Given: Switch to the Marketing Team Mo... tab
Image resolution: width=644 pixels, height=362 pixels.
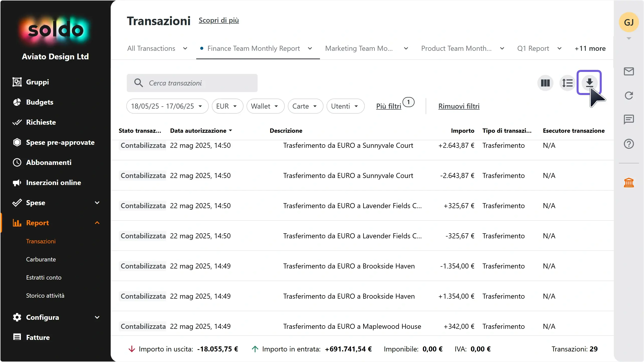Looking at the screenshot, I should click(359, 48).
